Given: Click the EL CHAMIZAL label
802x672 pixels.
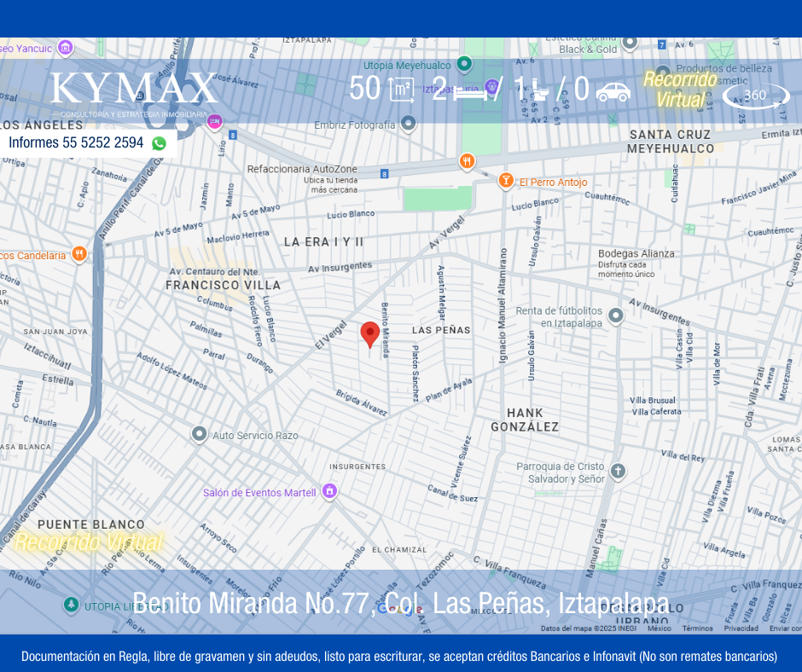Looking at the screenshot, I should pos(399,550).
